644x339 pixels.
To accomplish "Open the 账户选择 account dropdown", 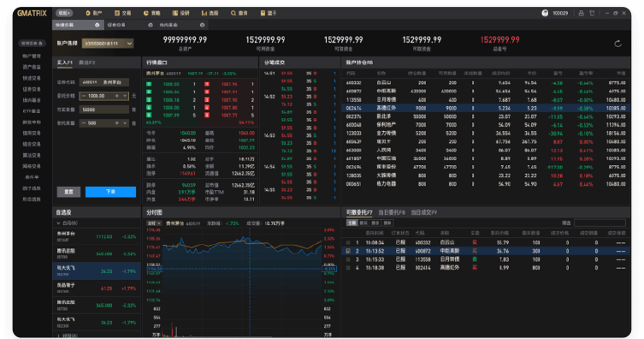I will 108,43.
